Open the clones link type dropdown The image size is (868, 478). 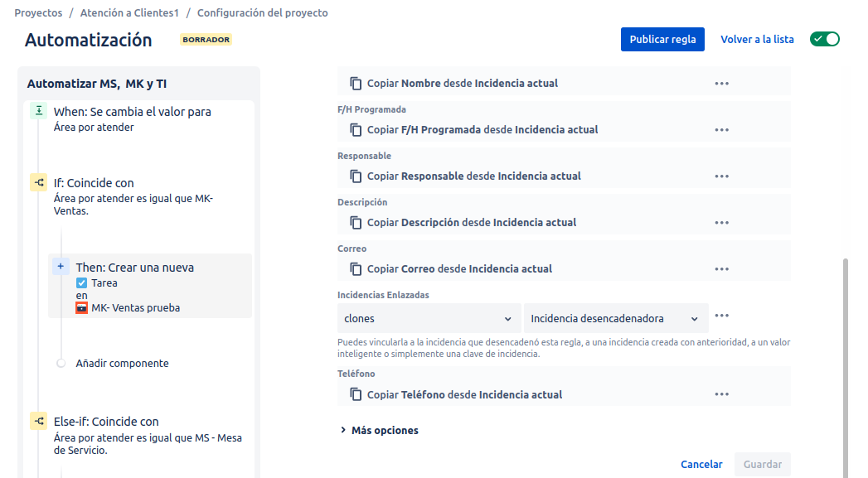pyautogui.click(x=429, y=318)
